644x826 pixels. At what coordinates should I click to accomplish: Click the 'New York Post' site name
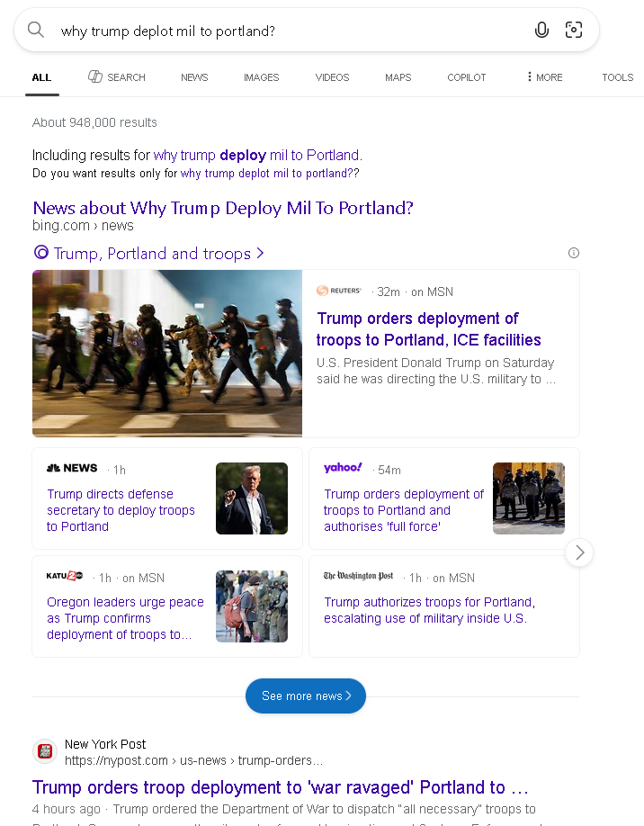[105, 744]
